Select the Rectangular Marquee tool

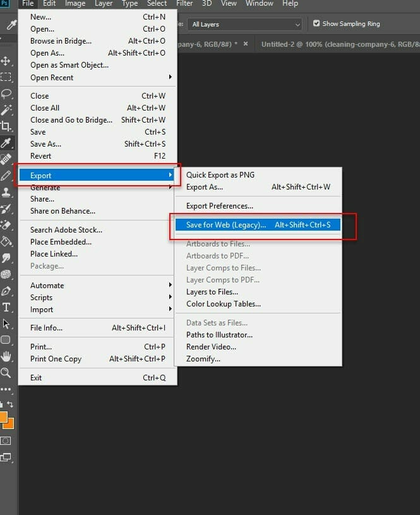(6, 77)
